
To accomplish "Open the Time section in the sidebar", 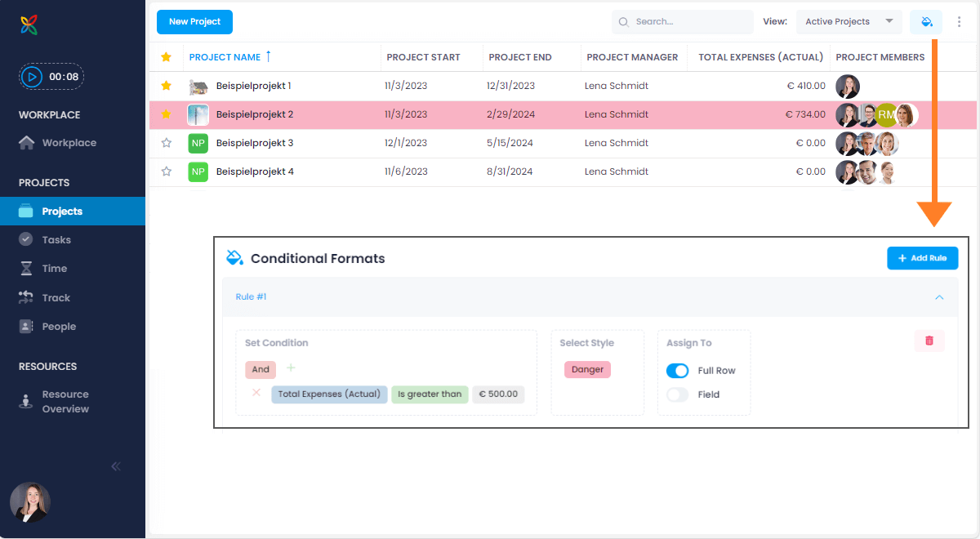I will 54,269.
